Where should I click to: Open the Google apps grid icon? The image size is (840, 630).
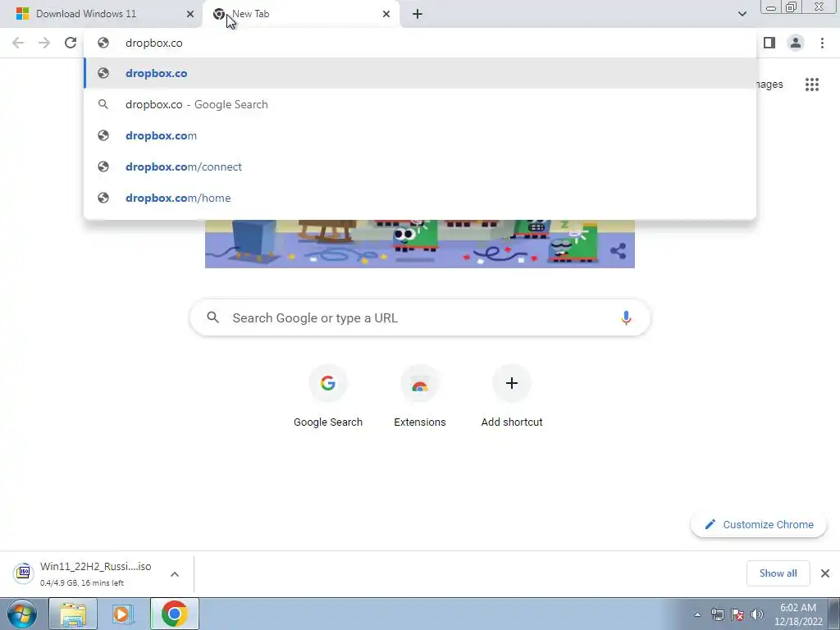811,84
